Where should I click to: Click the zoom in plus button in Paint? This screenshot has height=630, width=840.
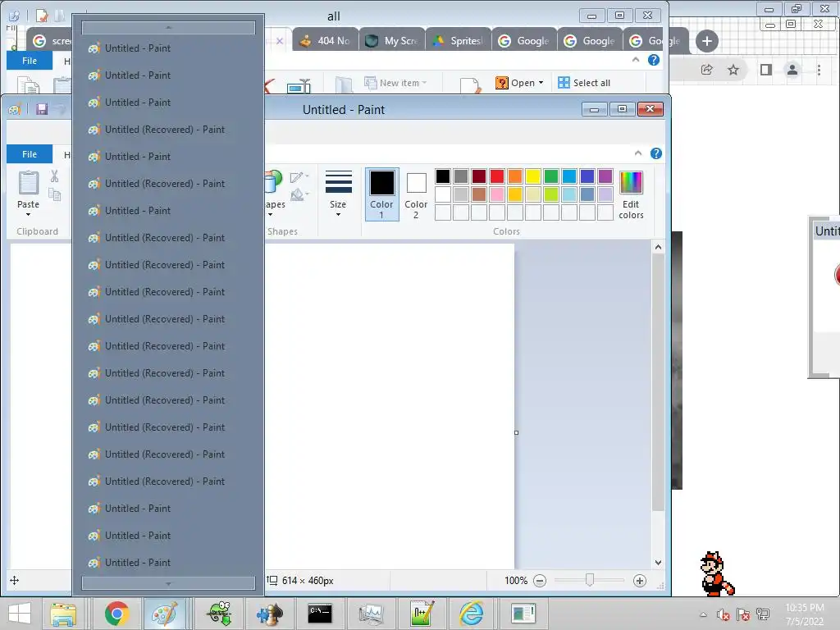[639, 581]
